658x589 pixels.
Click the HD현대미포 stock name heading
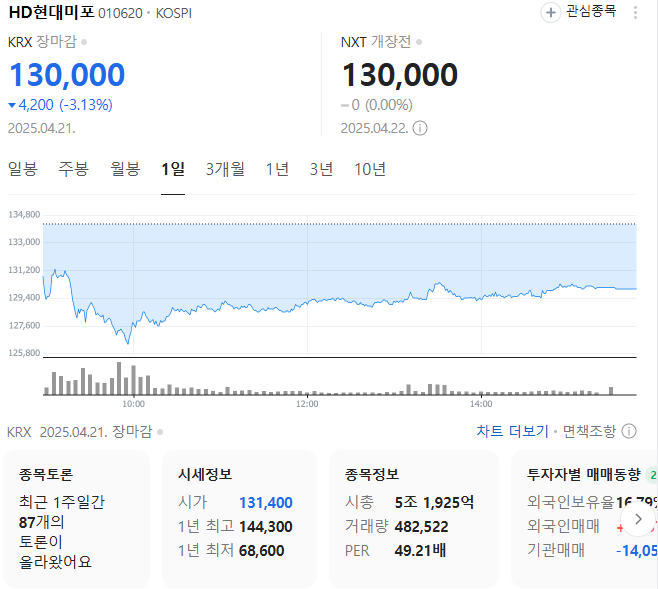pos(51,13)
